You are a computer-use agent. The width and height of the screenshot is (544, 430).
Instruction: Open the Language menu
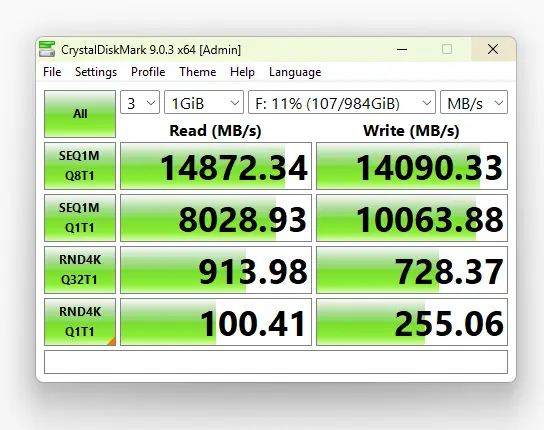tap(295, 72)
